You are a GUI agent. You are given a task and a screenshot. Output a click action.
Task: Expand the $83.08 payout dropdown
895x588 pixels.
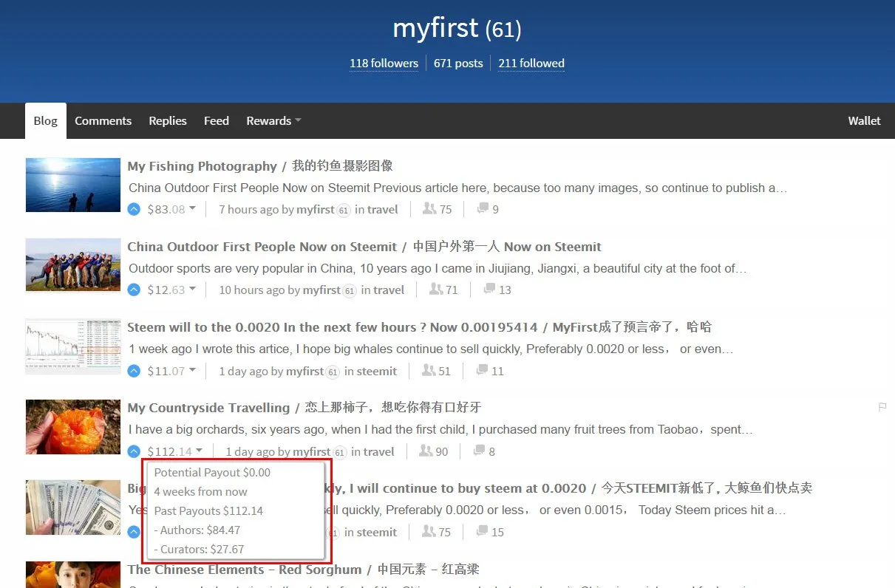tap(192, 209)
